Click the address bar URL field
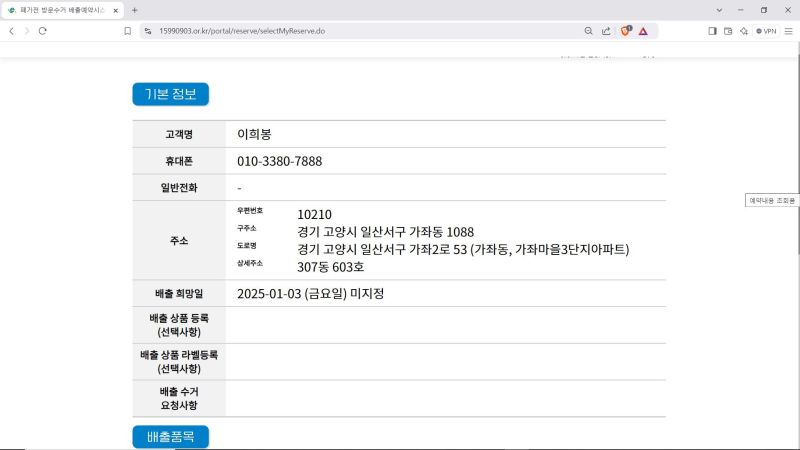Screen dimensions: 800x450 pos(350,31)
